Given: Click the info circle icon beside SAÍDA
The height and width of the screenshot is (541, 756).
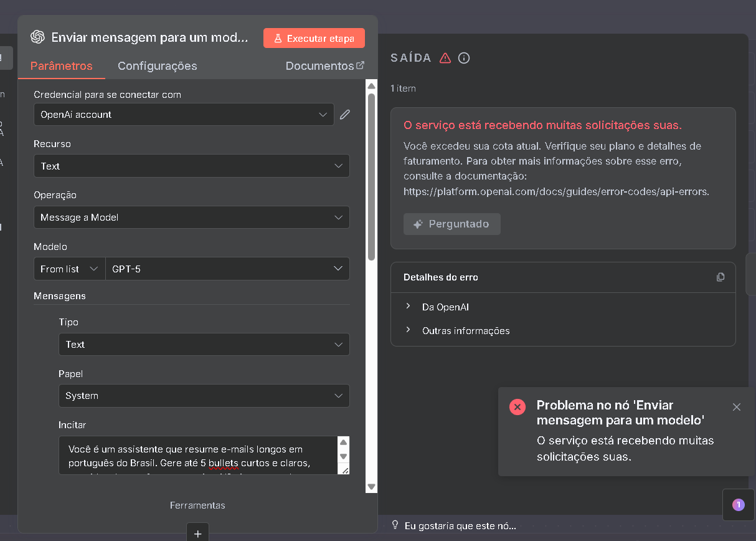Looking at the screenshot, I should pyautogui.click(x=464, y=58).
